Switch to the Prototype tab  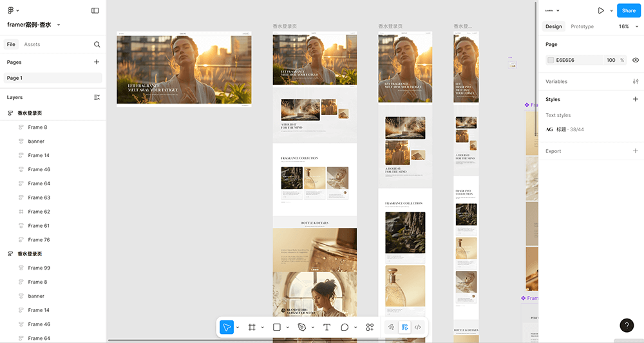point(582,26)
